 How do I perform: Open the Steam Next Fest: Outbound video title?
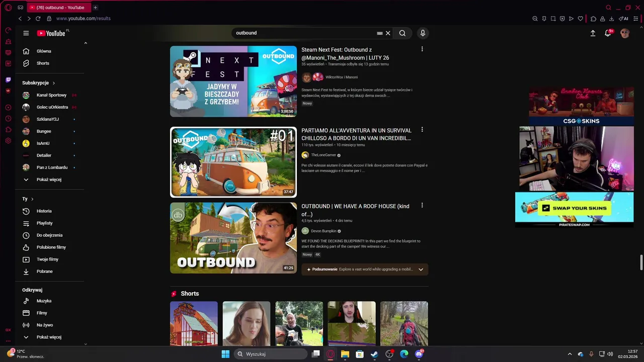point(345,54)
